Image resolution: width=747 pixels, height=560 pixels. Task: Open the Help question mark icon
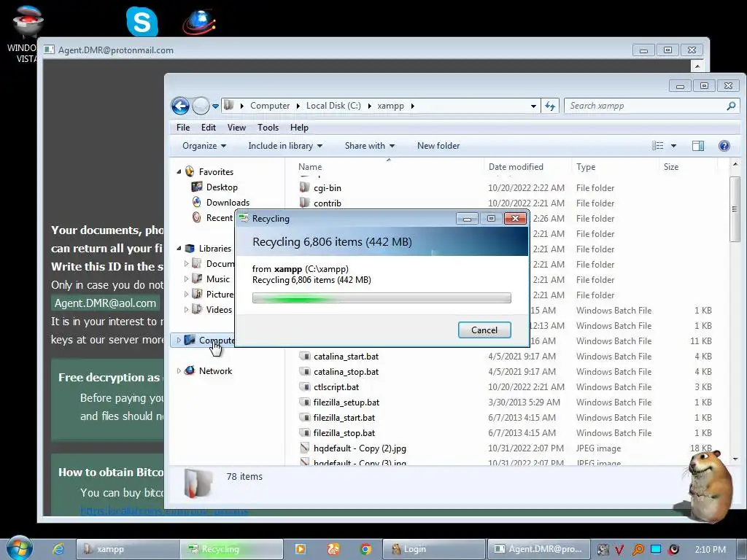coord(724,146)
